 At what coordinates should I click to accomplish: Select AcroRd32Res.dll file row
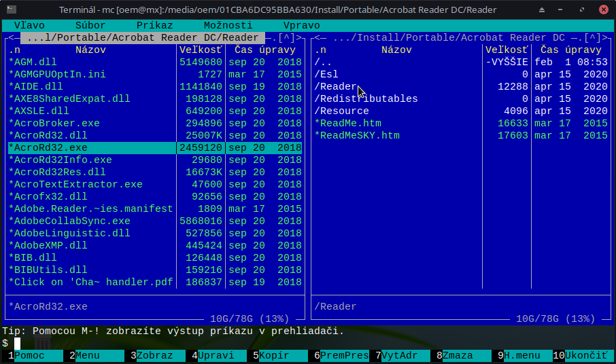(155, 172)
